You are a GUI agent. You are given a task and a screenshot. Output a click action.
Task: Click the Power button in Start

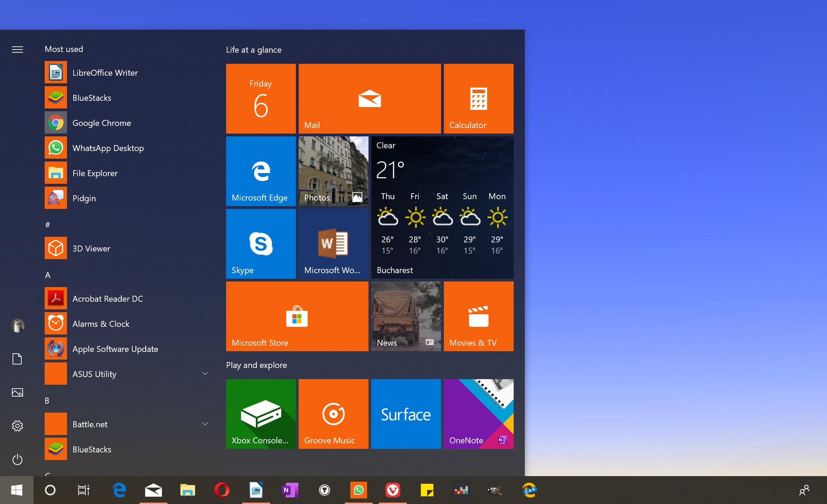pos(17,459)
